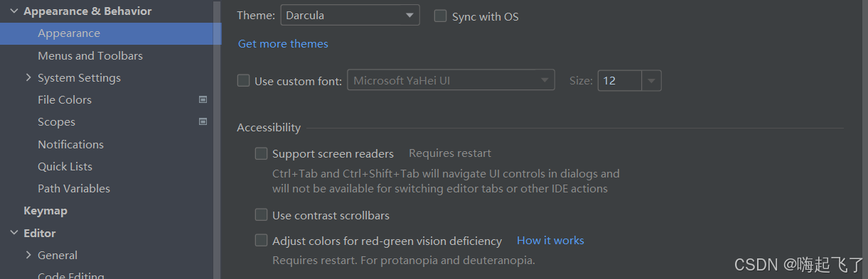Open the font Size dropdown arrow
Screen dimensions: 868x279
(652, 81)
